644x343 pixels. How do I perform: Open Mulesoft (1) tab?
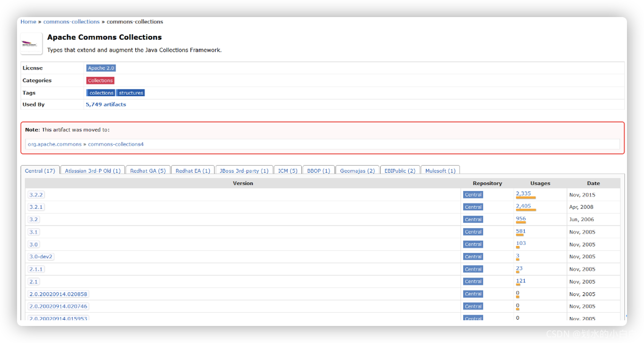tap(440, 171)
